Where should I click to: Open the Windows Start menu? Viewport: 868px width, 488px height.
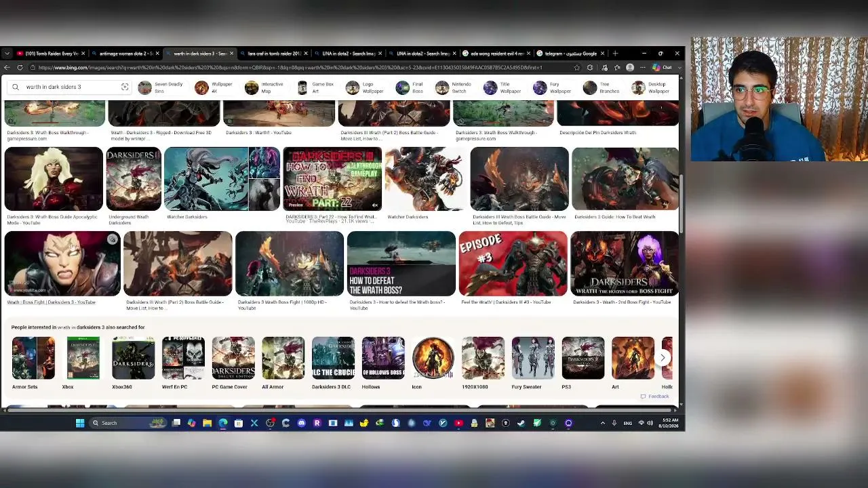tap(80, 423)
